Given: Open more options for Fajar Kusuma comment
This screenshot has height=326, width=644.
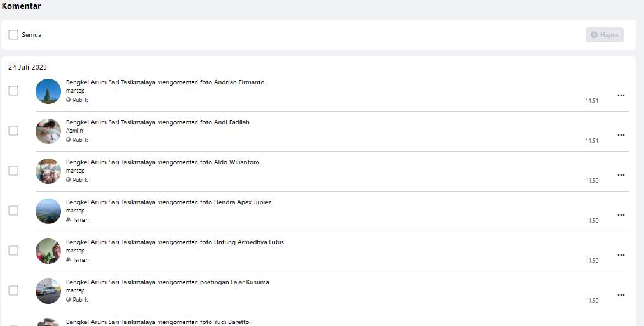Looking at the screenshot, I should (621, 295).
